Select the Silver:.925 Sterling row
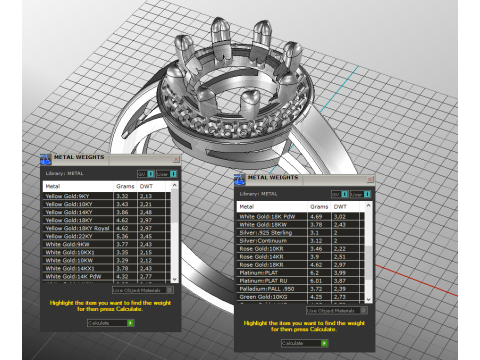 [x=301, y=232]
